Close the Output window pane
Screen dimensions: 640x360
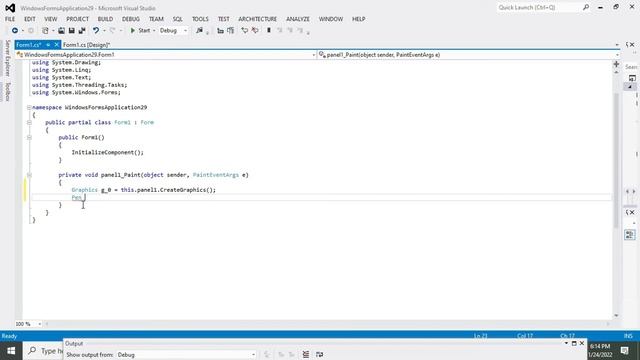click(x=582, y=343)
